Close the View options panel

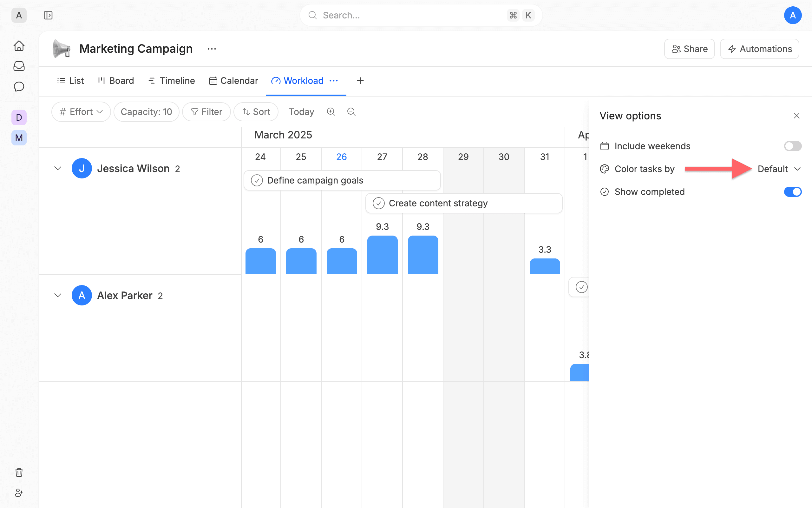point(796,116)
